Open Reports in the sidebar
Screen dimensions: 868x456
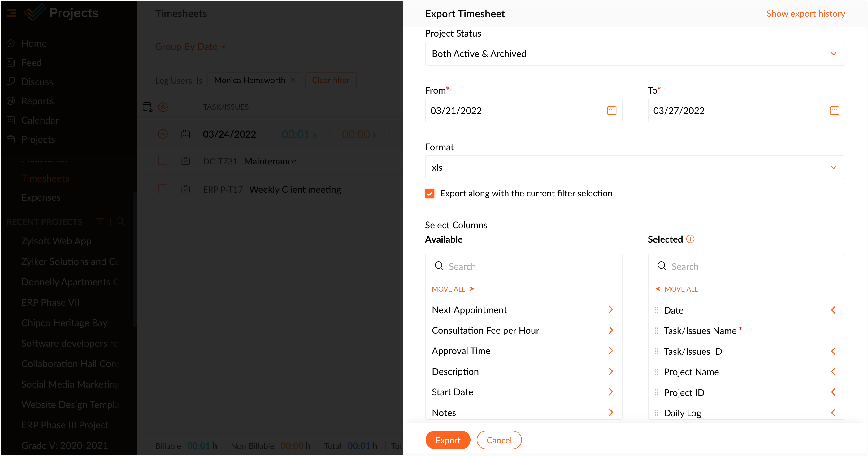click(37, 101)
